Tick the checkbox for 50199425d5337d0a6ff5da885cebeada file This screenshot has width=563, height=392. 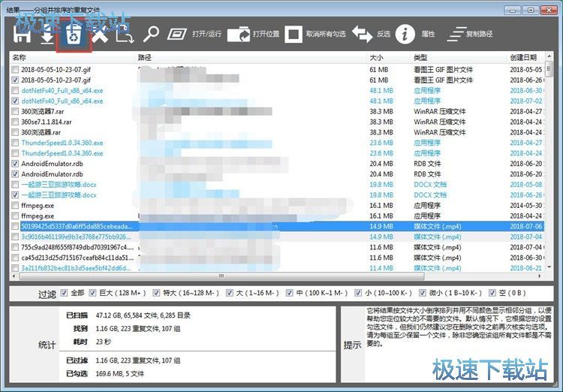pos(15,226)
